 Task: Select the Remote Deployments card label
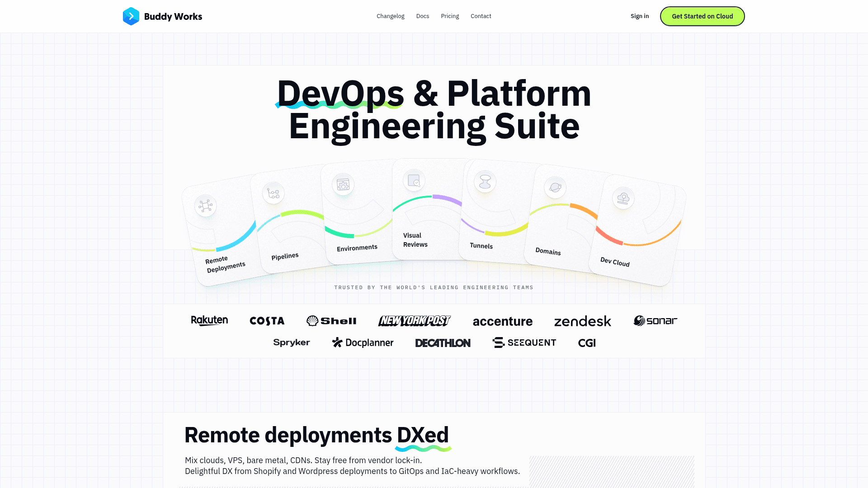pos(225,264)
